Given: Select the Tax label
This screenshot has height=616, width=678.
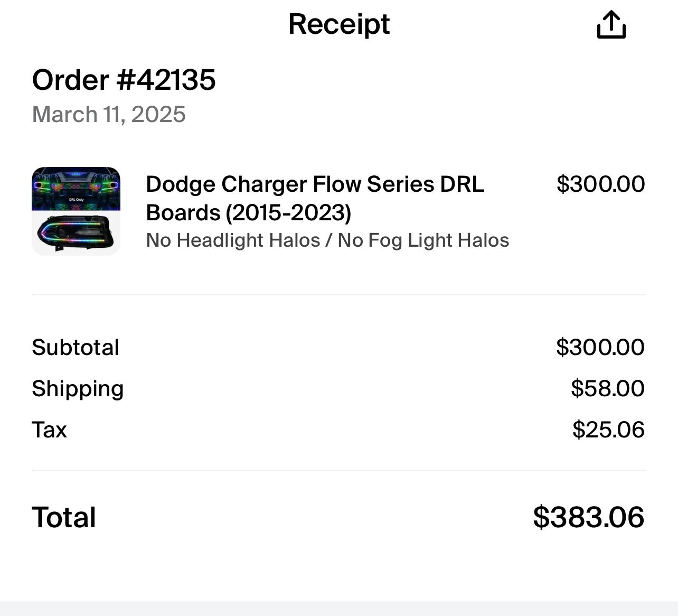Looking at the screenshot, I should (x=49, y=430).
